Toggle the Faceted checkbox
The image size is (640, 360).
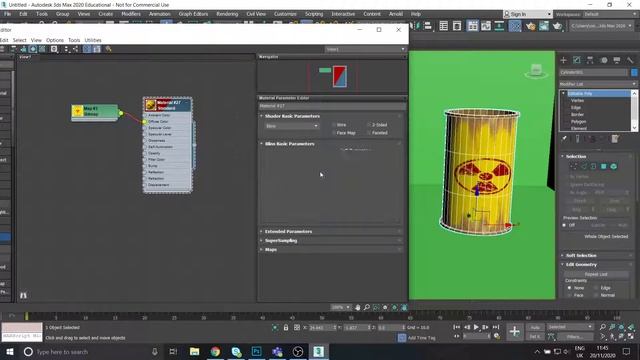(x=369, y=133)
